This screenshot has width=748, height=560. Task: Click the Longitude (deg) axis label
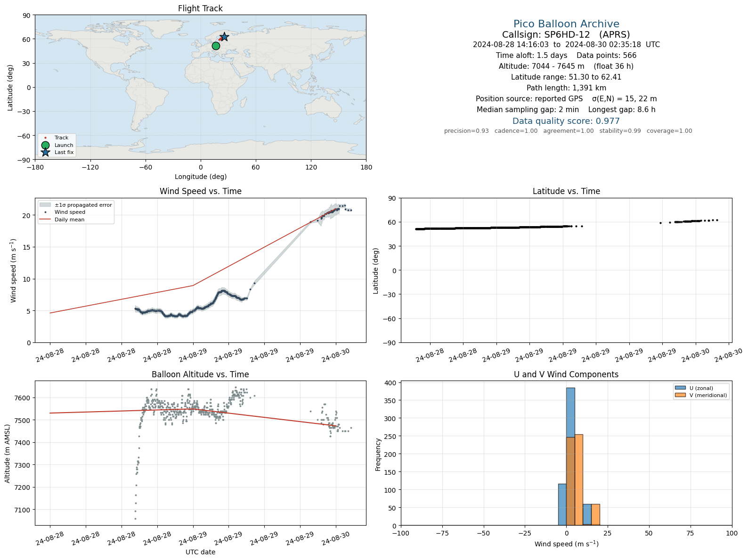[x=201, y=177]
